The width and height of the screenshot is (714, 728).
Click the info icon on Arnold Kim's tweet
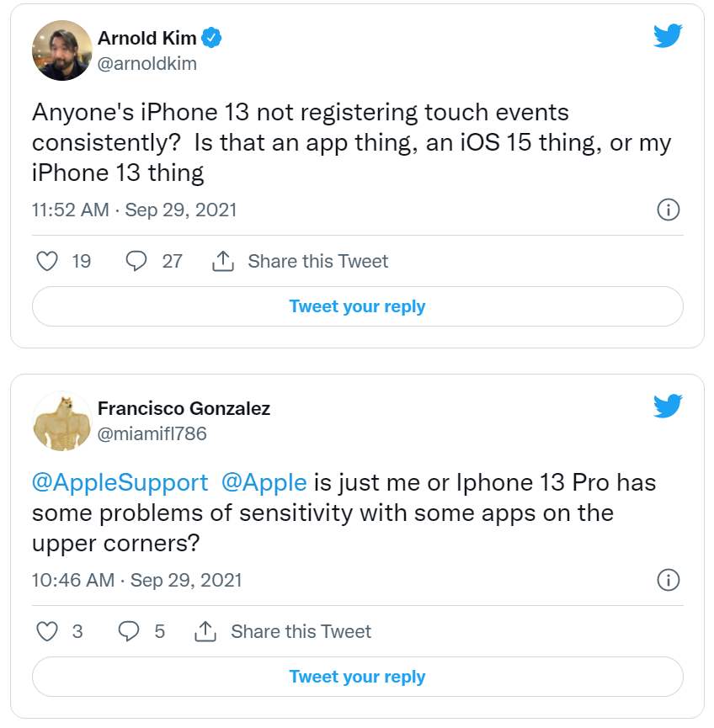point(668,210)
